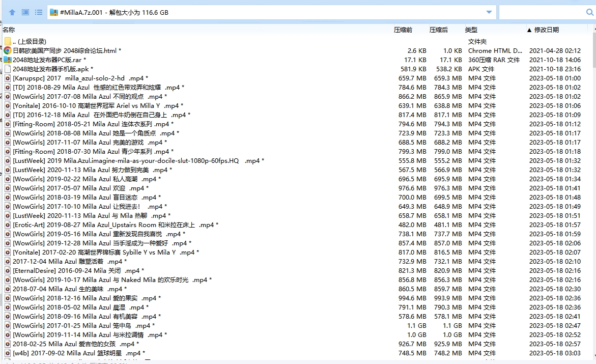Screen dimensions: 596x364
Task: Sort by 压缩后 column header
Action: pos(439,30)
